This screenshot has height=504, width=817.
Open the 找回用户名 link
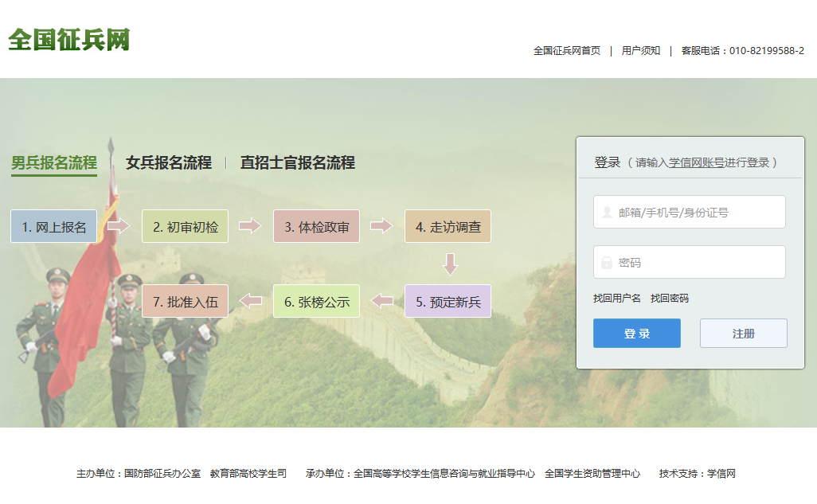(x=617, y=299)
